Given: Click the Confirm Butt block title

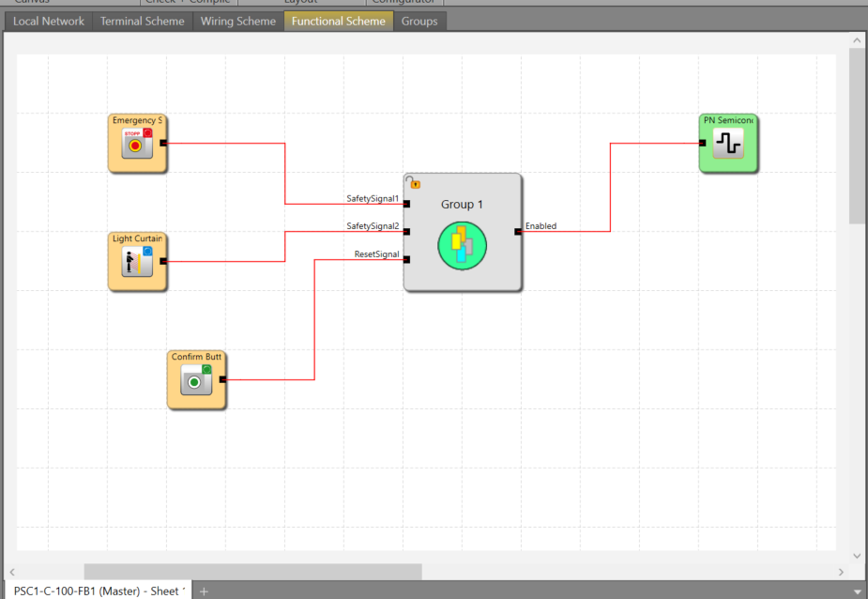Looking at the screenshot, I should click(x=196, y=356).
